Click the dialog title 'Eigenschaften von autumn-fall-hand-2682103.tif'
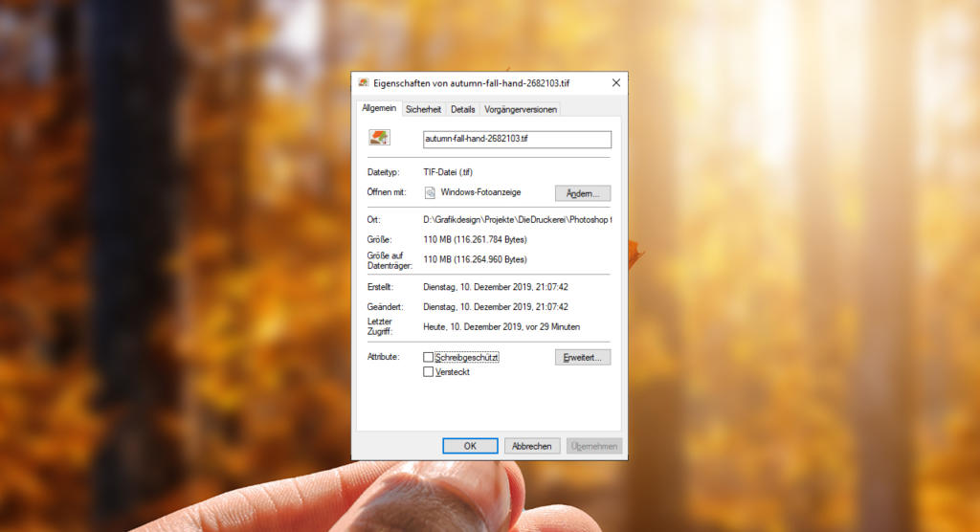 (471, 83)
